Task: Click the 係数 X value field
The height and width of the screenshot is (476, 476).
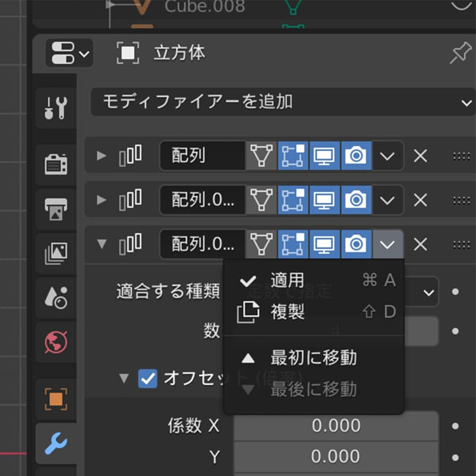Action: [336, 426]
